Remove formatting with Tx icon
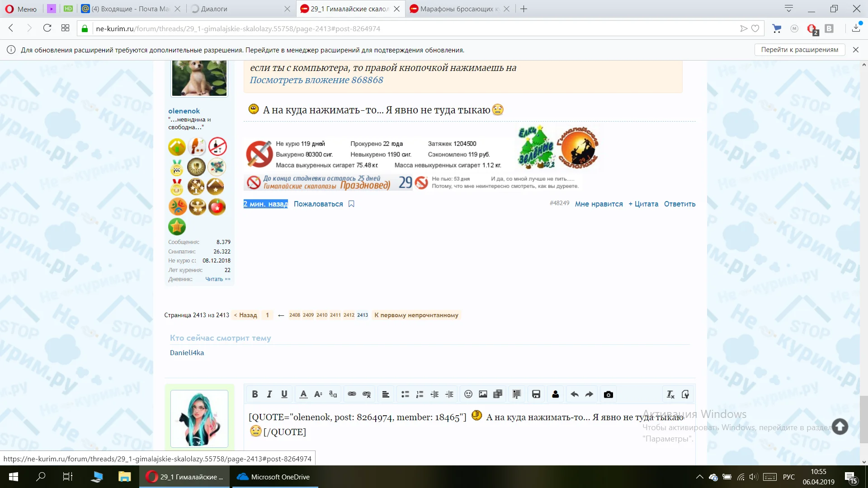The image size is (868, 488). pos(670,394)
